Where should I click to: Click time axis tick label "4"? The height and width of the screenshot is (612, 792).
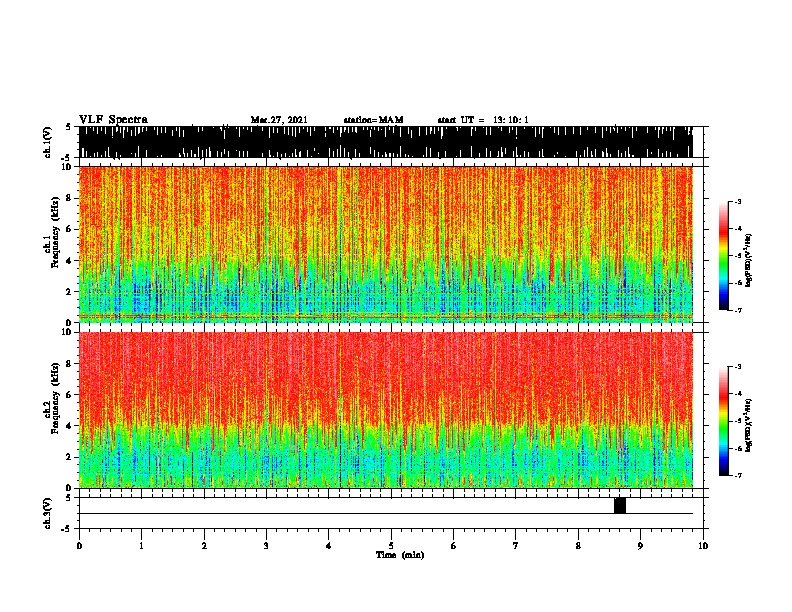tap(329, 546)
